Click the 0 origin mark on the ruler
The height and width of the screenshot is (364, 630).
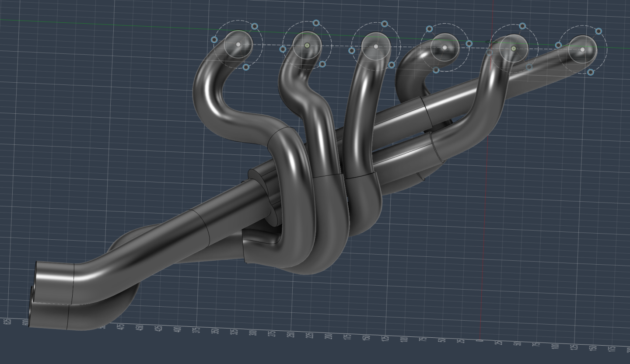click(480, 340)
